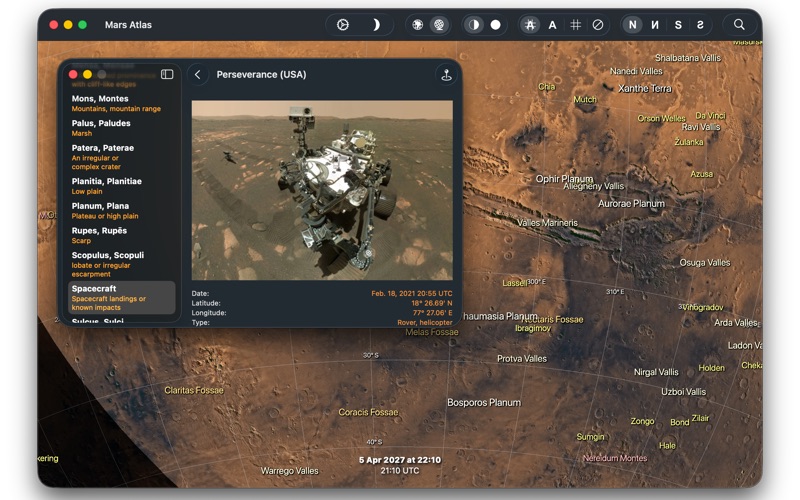Image resolution: width=800 pixels, height=500 pixels.
Task: Select the wireframe globe view icon
Action: click(x=439, y=24)
